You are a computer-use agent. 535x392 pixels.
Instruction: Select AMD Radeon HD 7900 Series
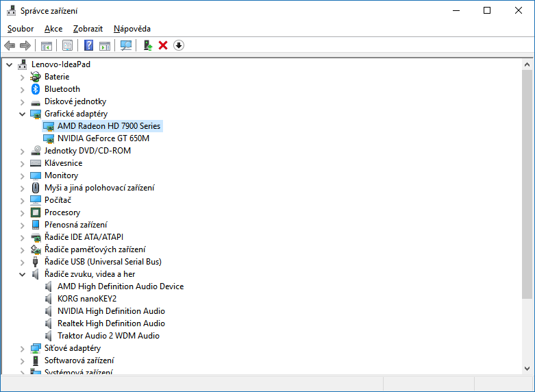[x=109, y=126]
